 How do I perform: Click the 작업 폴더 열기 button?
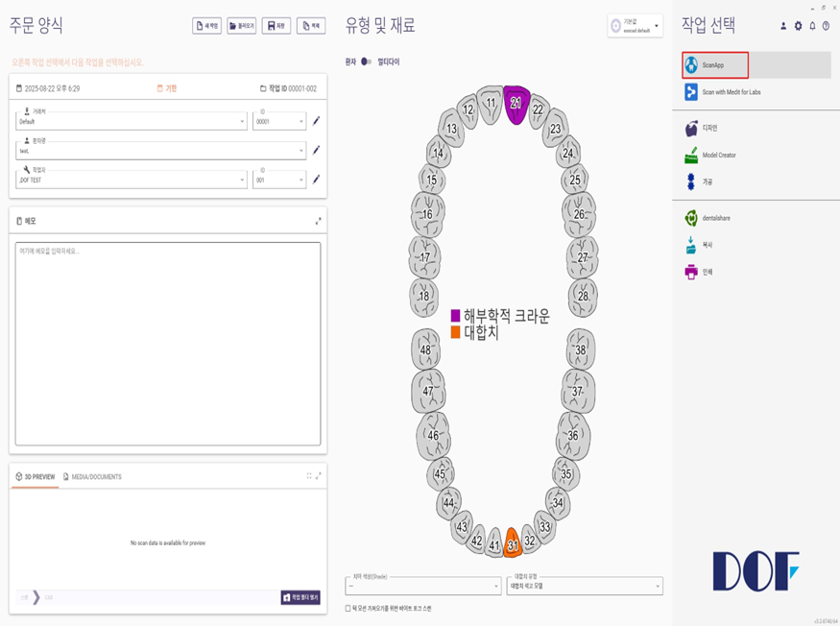coord(300,597)
